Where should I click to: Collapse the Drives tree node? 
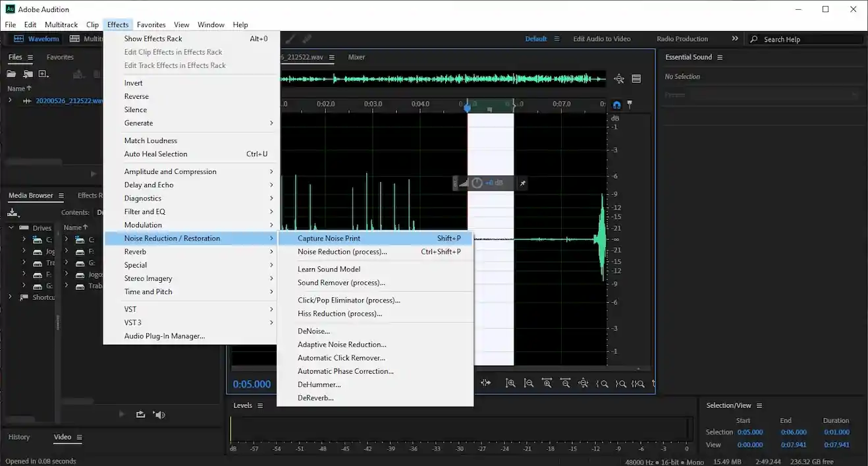[x=12, y=228]
